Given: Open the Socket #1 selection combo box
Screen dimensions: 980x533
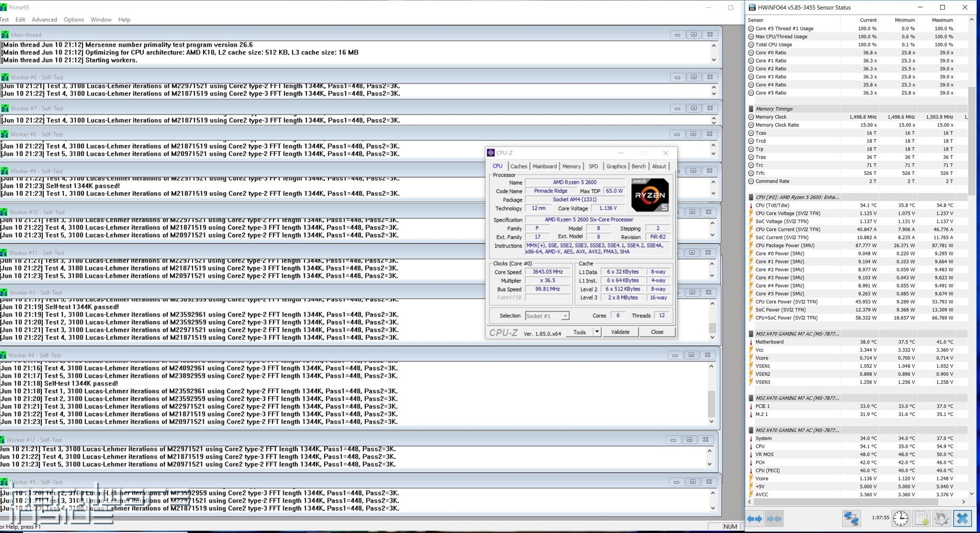Looking at the screenshot, I should click(x=547, y=316).
